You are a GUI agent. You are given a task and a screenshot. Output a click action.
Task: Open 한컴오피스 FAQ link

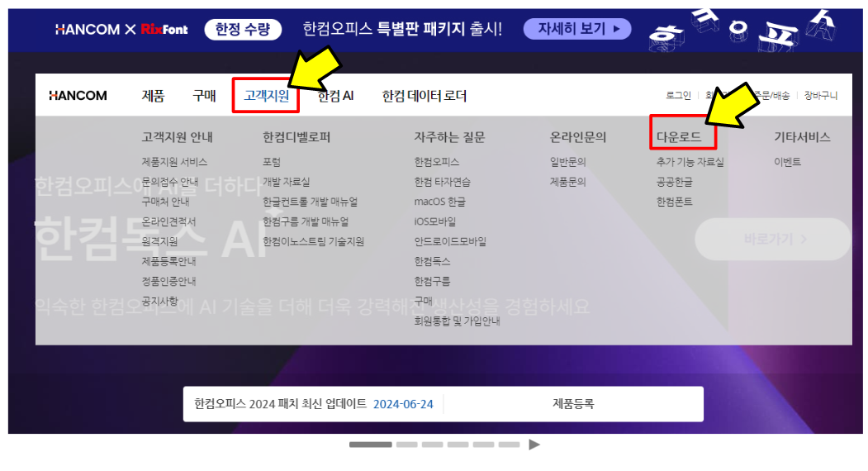coord(437,162)
